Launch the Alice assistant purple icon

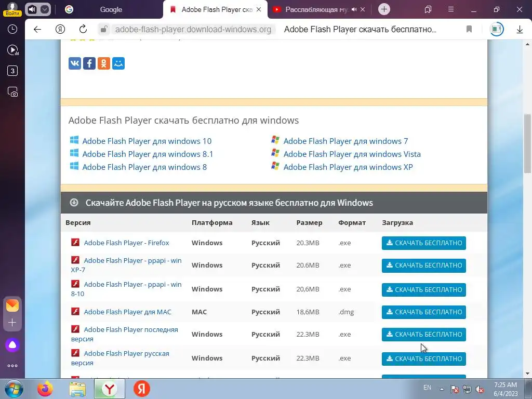point(12,345)
